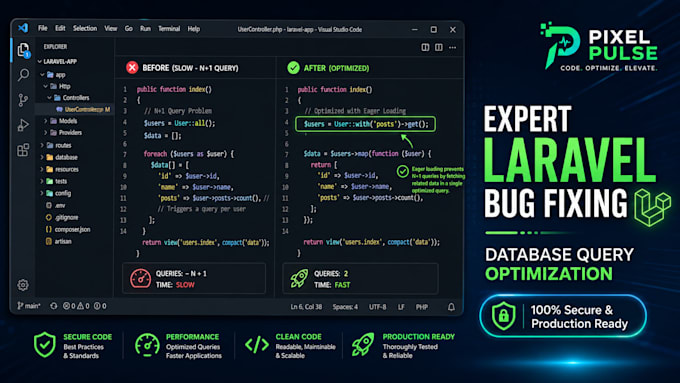Click the LF end-of-line indicator

[401, 307]
